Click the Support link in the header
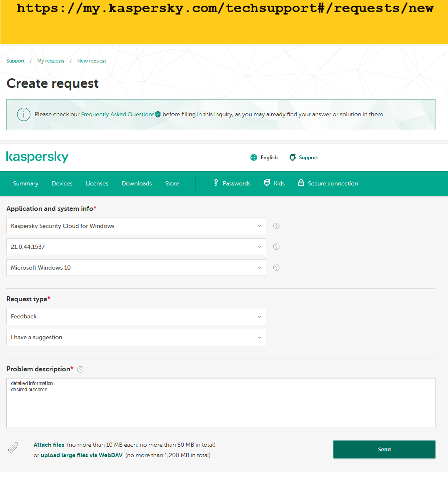Screen dimensions: 448x478 (x=308, y=157)
